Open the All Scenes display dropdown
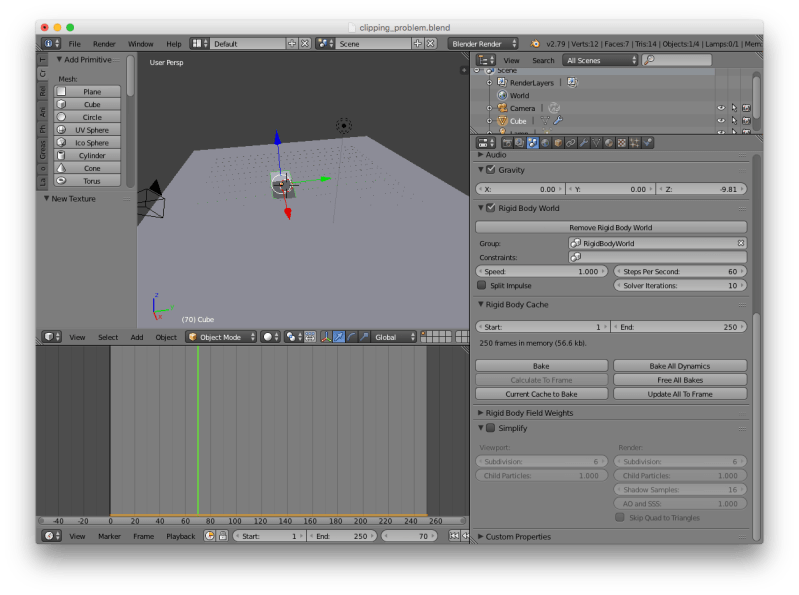This screenshot has height=595, width=799. pos(600,60)
